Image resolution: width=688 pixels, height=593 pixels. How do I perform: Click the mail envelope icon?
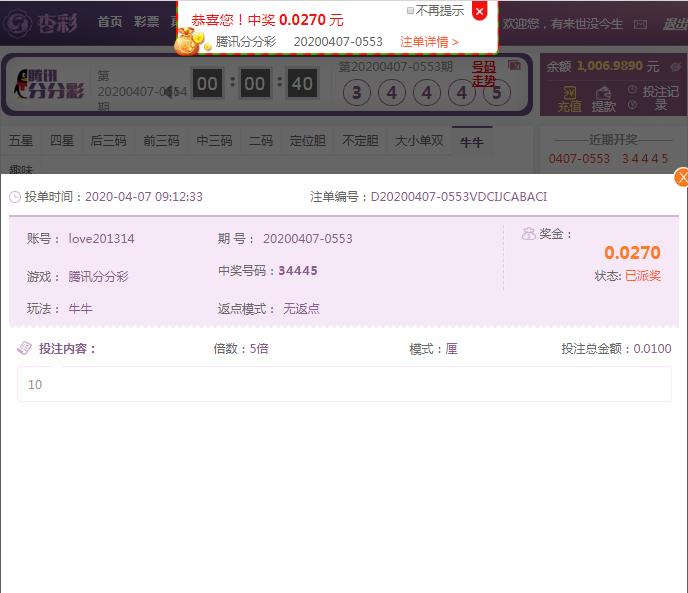[x=640, y=25]
